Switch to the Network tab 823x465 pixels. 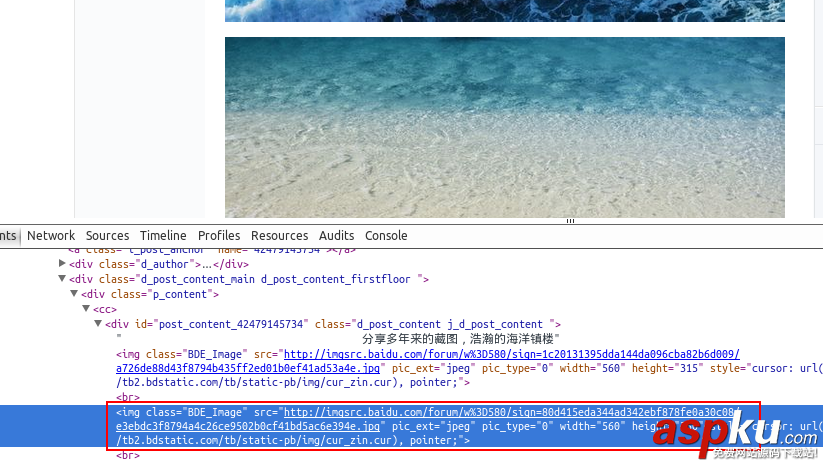coord(51,236)
